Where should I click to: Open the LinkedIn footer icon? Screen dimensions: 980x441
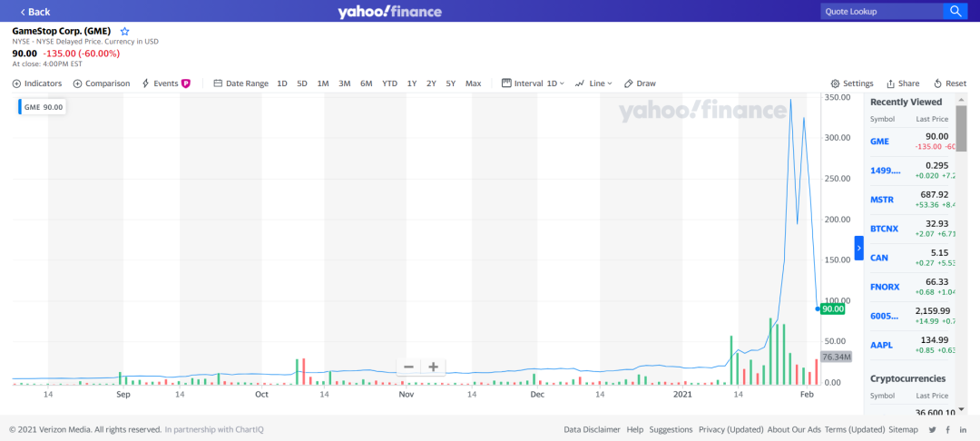point(963,430)
